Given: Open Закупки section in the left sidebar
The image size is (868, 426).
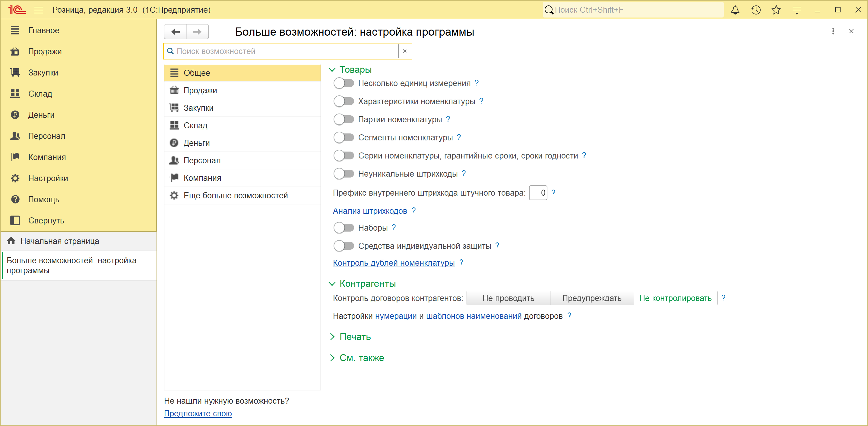Looking at the screenshot, I should [x=78, y=72].
